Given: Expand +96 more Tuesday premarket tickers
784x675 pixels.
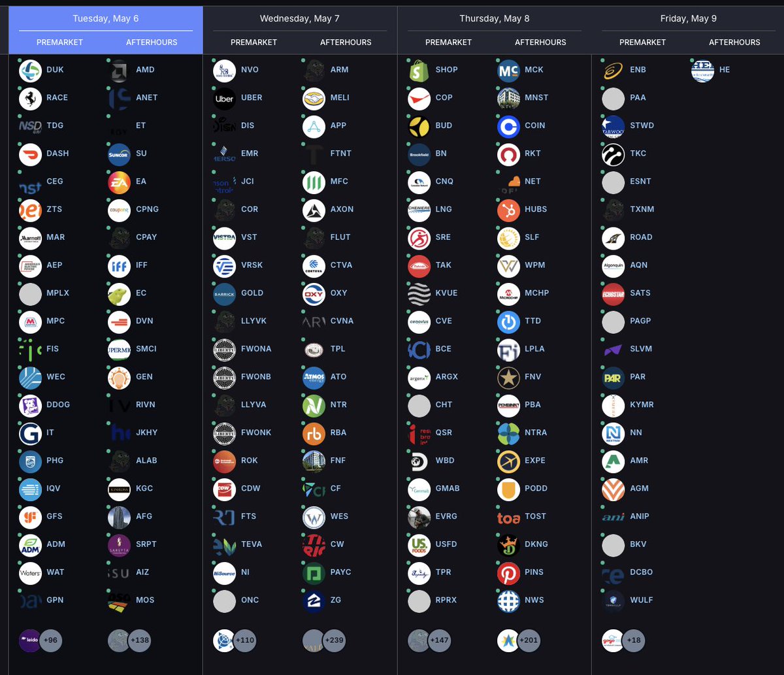Looking at the screenshot, I should (50, 640).
